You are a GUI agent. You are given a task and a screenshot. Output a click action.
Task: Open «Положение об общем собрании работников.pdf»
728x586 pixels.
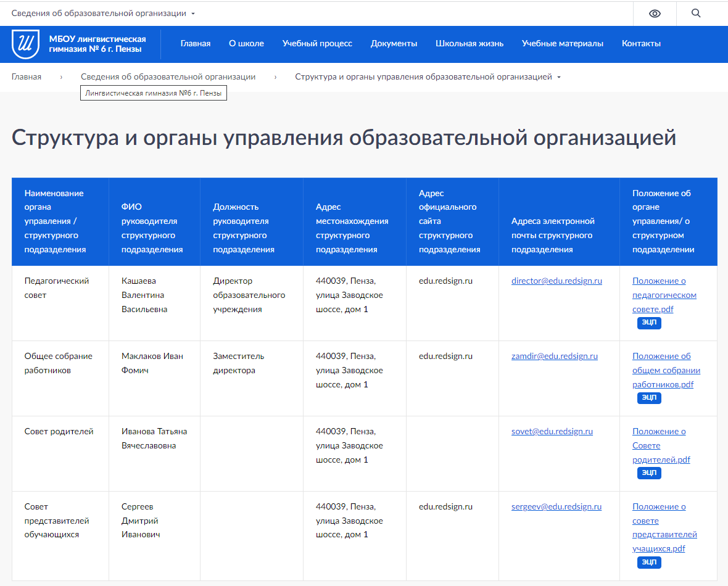tap(666, 370)
